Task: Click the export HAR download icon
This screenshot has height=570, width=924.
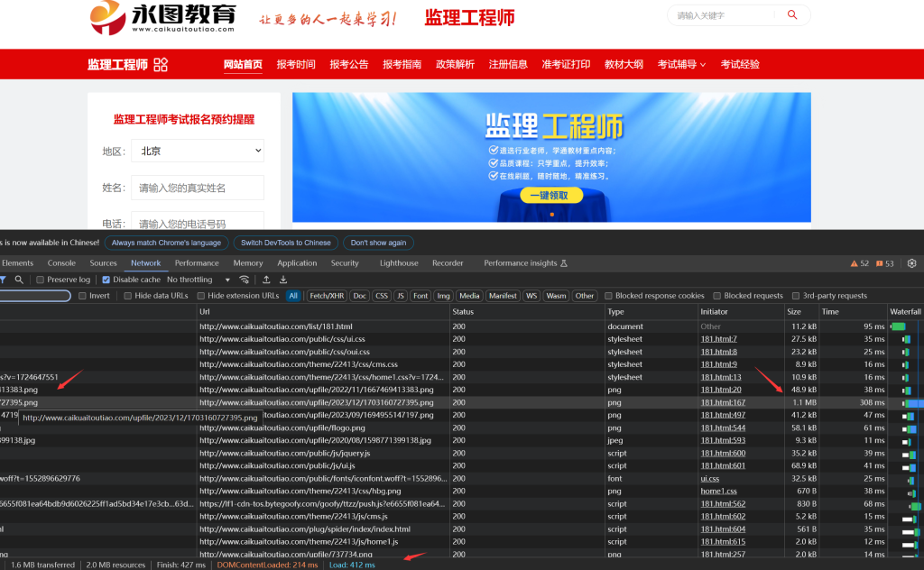Action: (283, 280)
